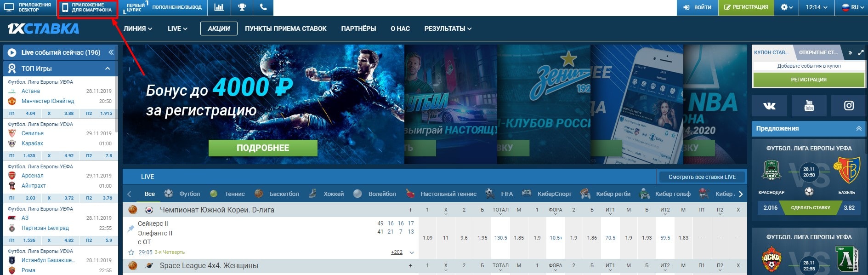Screen dimensions: 868x275
Task: Open the smartphone application link
Action: (87, 7)
